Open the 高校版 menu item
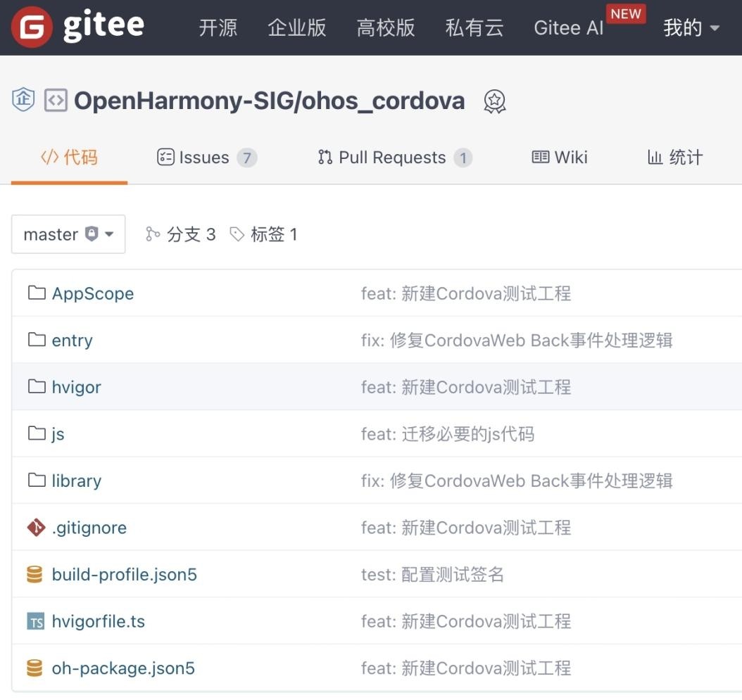This screenshot has width=742, height=700. tap(386, 27)
